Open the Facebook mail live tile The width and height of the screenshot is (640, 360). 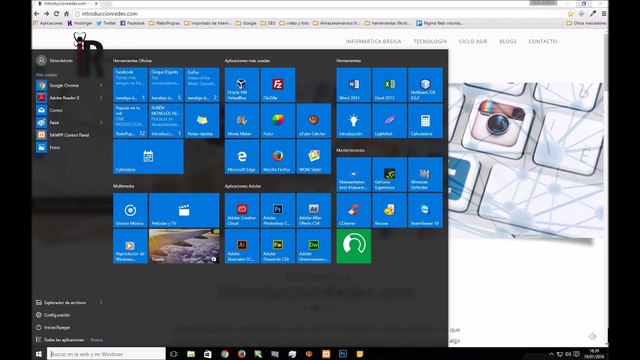(130, 85)
